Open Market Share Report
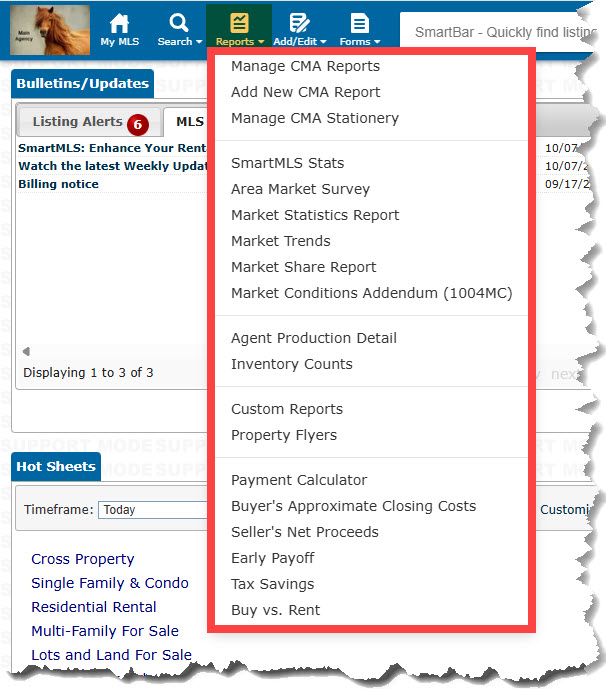The height and width of the screenshot is (689, 606). (x=304, y=267)
